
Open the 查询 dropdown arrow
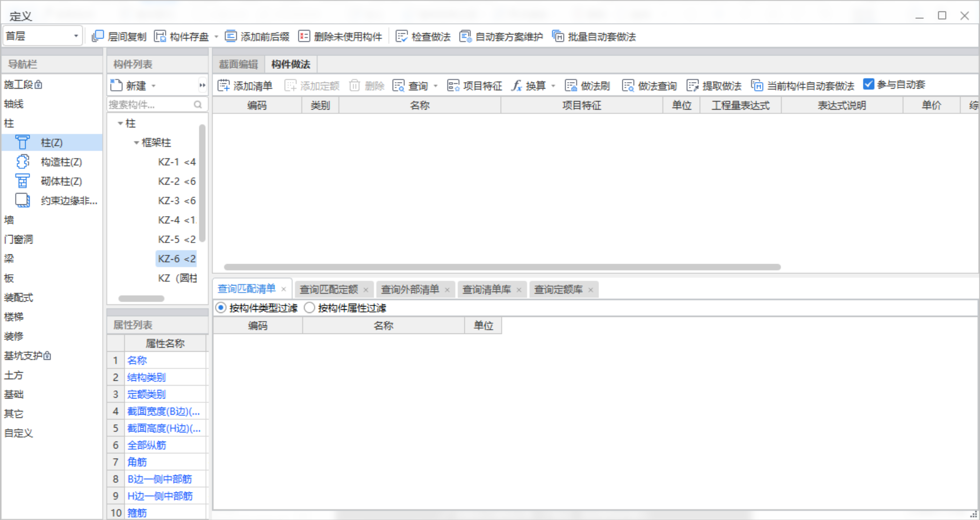pos(436,86)
